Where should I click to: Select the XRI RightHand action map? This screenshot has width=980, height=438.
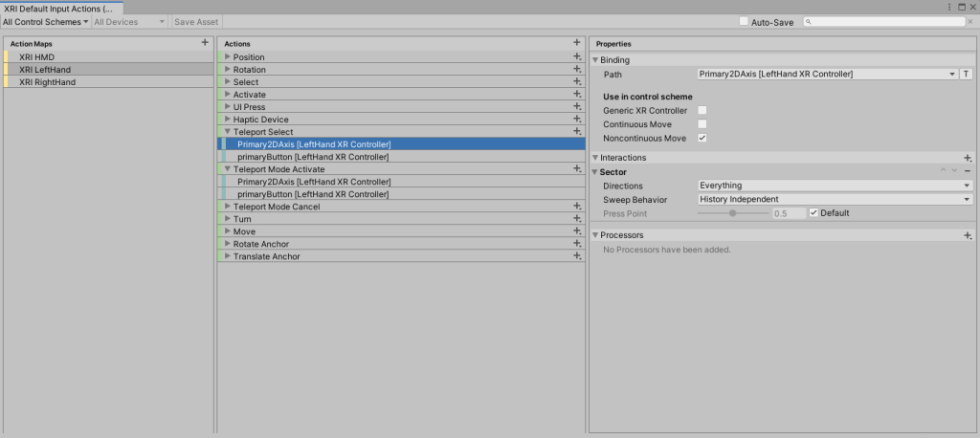(48, 82)
